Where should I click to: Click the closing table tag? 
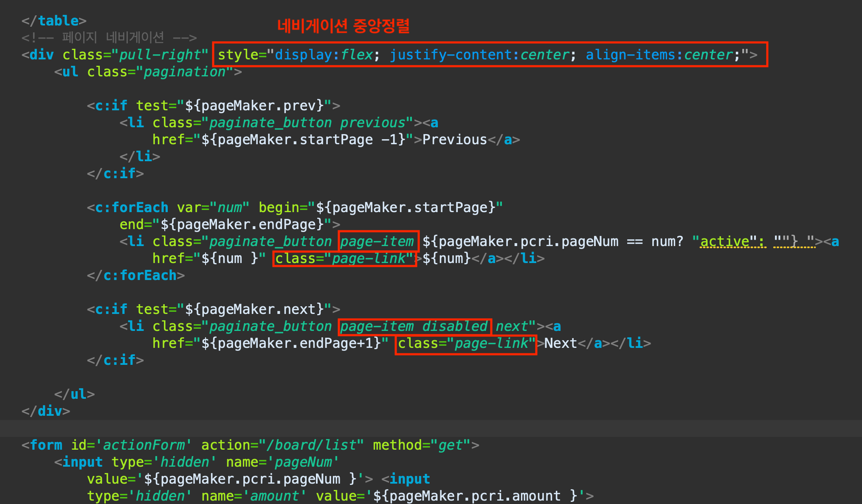pyautogui.click(x=54, y=21)
